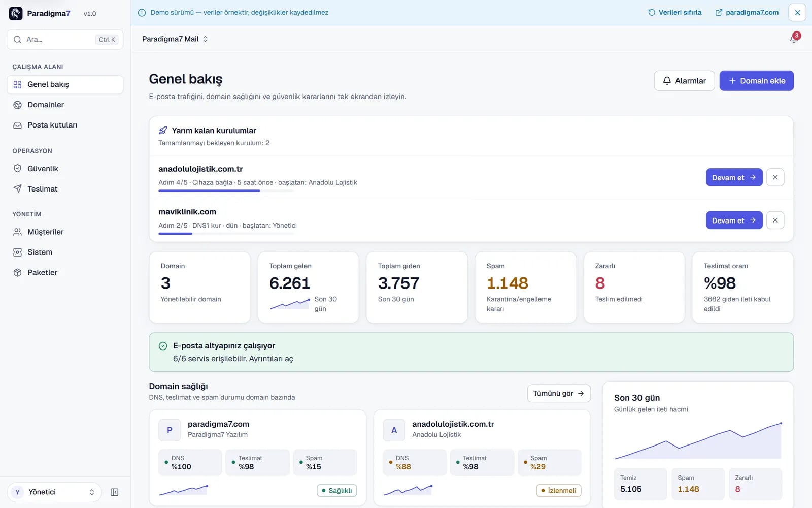
Task: Expand the Yönetici user menu
Action: pyautogui.click(x=55, y=492)
